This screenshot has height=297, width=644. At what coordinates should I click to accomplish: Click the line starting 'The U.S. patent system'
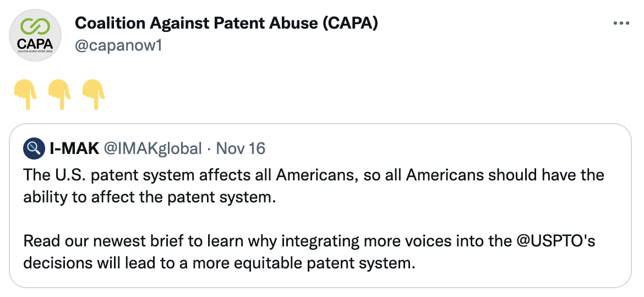pyautogui.click(x=314, y=175)
